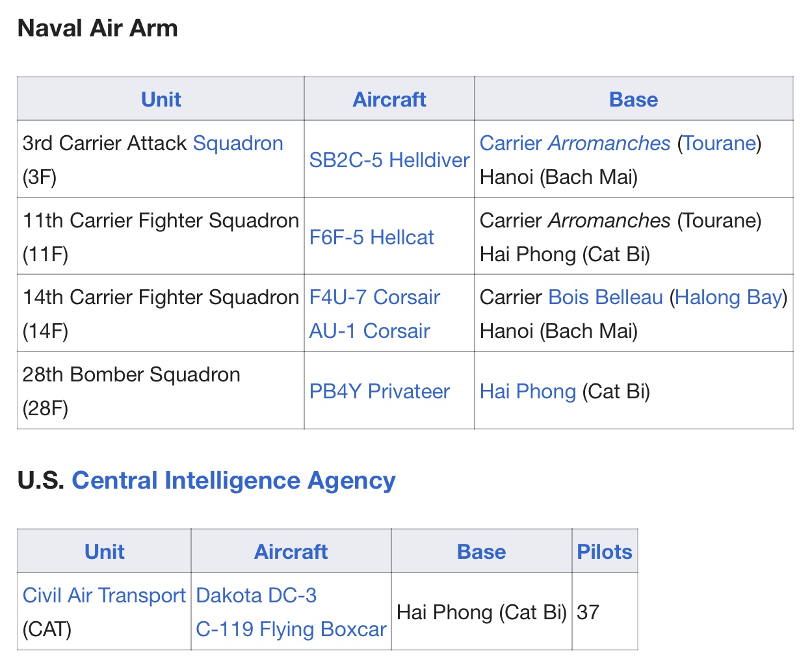This screenshot has width=812, height=668.
Task: Open the PB4Y Privateer link
Action: [379, 391]
